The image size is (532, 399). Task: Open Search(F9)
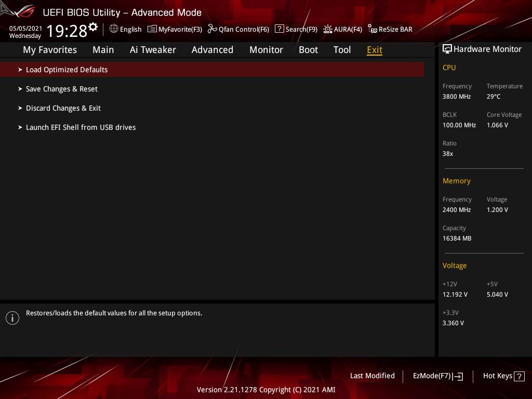[x=301, y=30]
